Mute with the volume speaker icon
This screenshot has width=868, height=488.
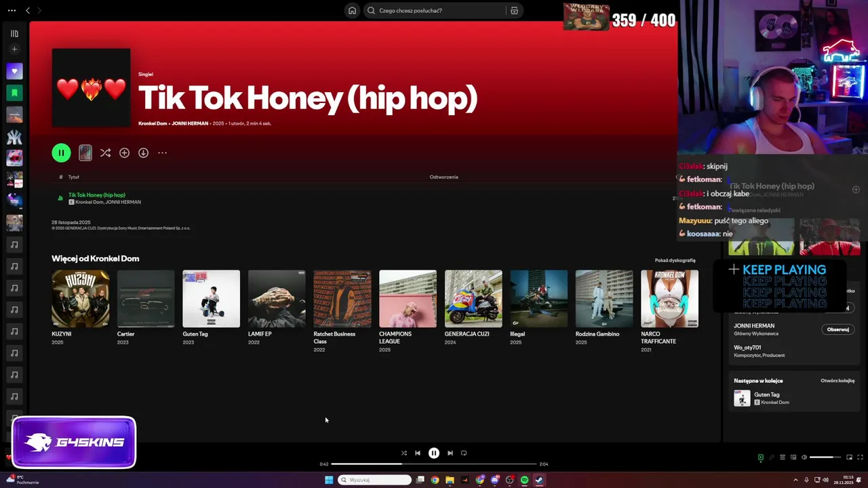coord(804,457)
